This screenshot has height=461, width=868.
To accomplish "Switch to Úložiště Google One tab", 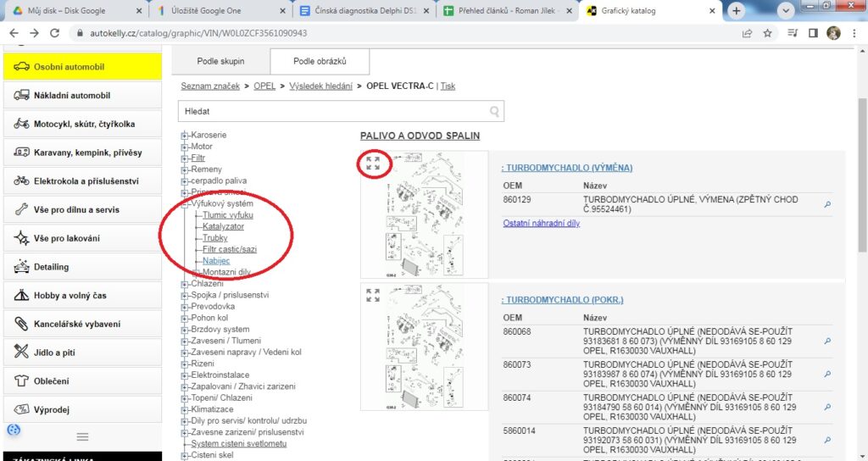I will tap(220, 10).
